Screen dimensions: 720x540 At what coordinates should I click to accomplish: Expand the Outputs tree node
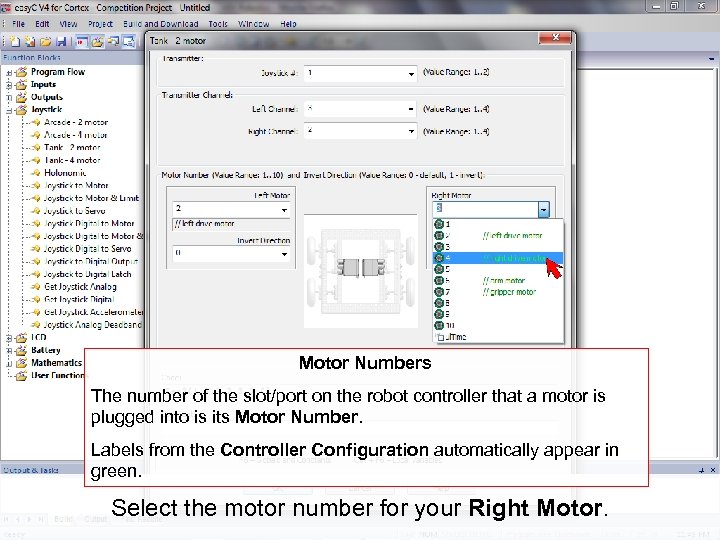point(9,98)
